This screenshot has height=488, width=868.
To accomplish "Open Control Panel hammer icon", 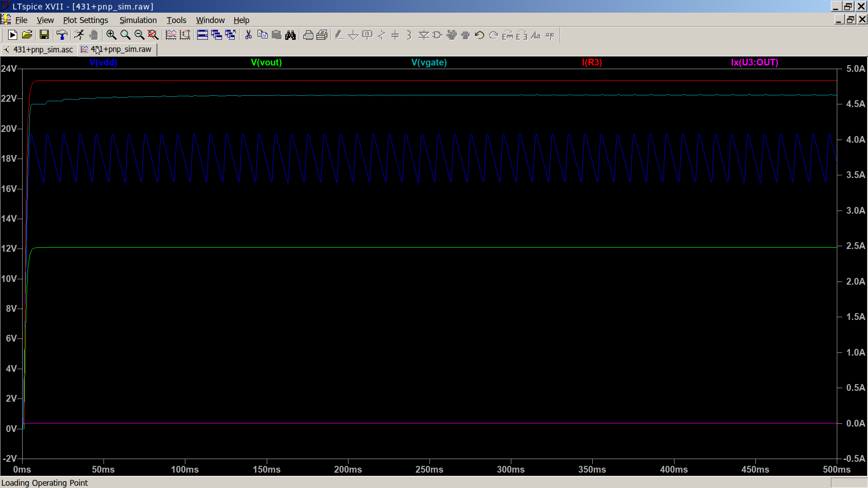I will 62,35.
